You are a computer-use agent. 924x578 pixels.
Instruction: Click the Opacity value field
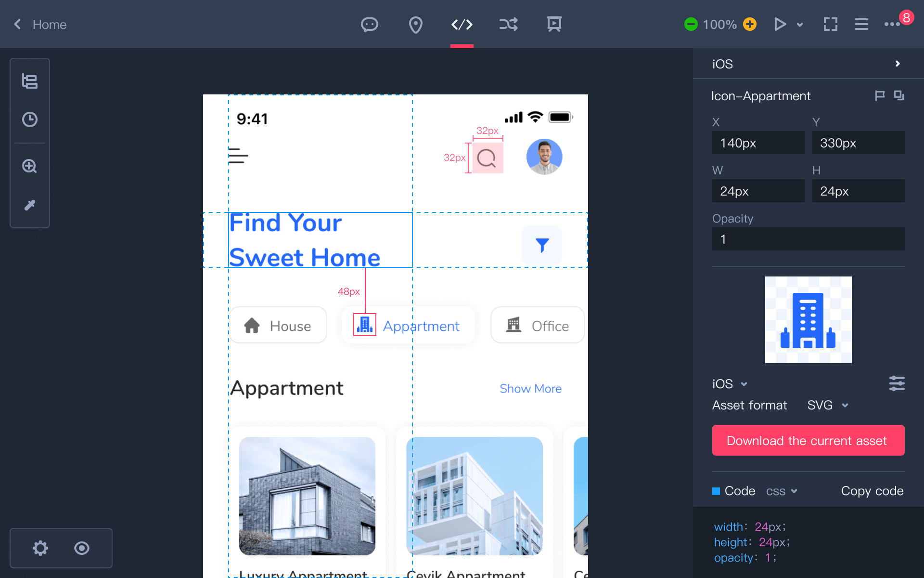click(x=808, y=239)
